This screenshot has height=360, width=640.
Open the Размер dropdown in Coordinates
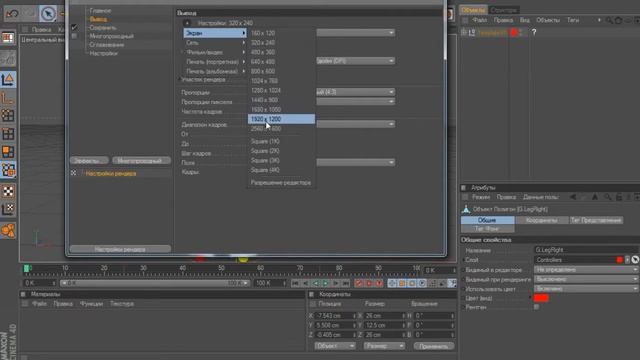[x=384, y=346]
